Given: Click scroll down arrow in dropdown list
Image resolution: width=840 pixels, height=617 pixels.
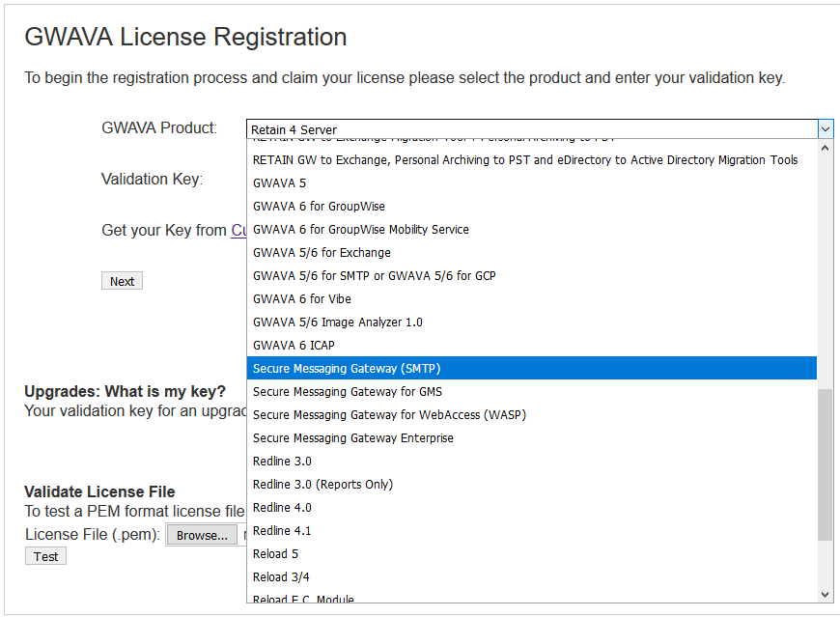Looking at the screenshot, I should pos(825,595).
